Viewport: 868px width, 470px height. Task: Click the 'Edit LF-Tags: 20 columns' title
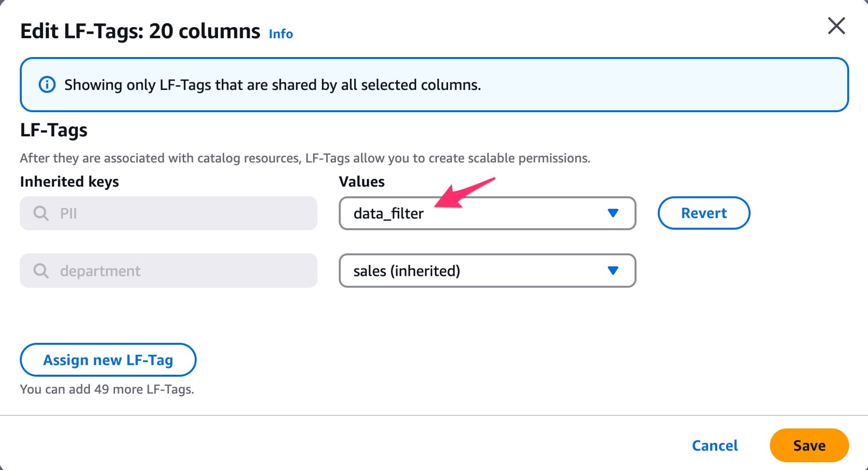click(140, 31)
